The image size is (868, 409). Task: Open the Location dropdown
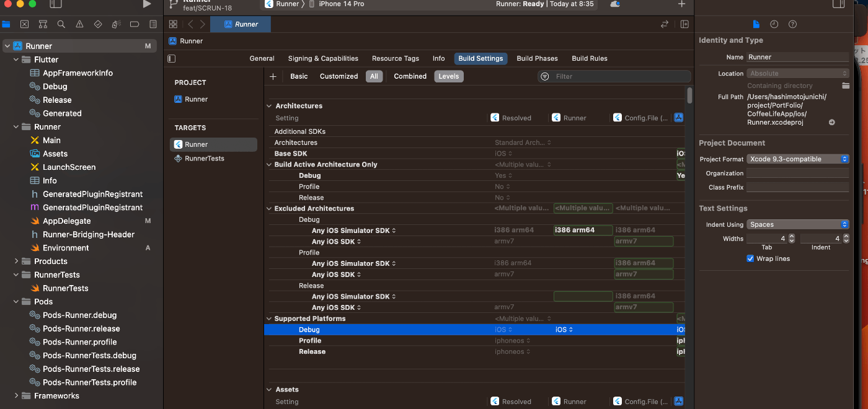798,73
